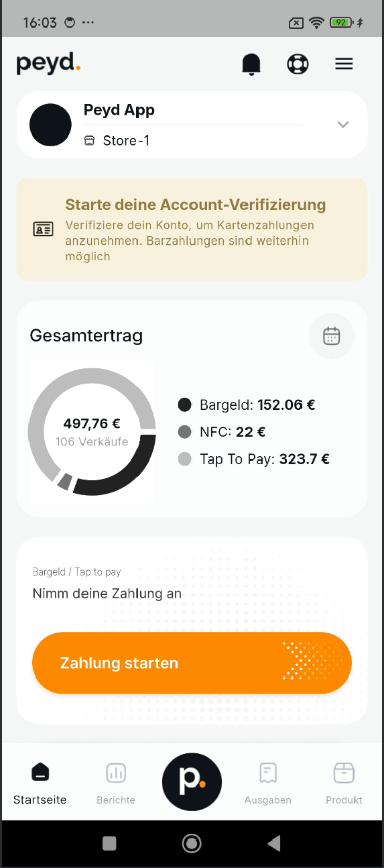Open the Starte deine Account-Verifizierung banner
This screenshot has height=868, width=384.
192,229
